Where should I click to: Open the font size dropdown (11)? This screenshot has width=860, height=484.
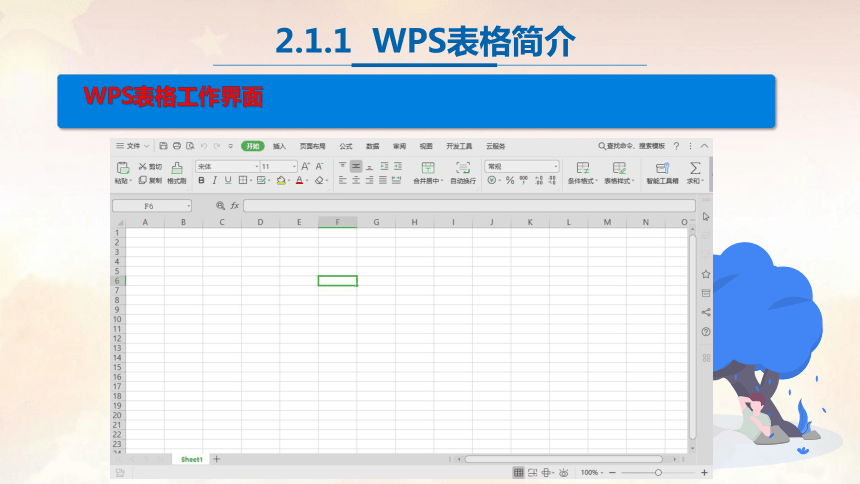pyautogui.click(x=294, y=166)
